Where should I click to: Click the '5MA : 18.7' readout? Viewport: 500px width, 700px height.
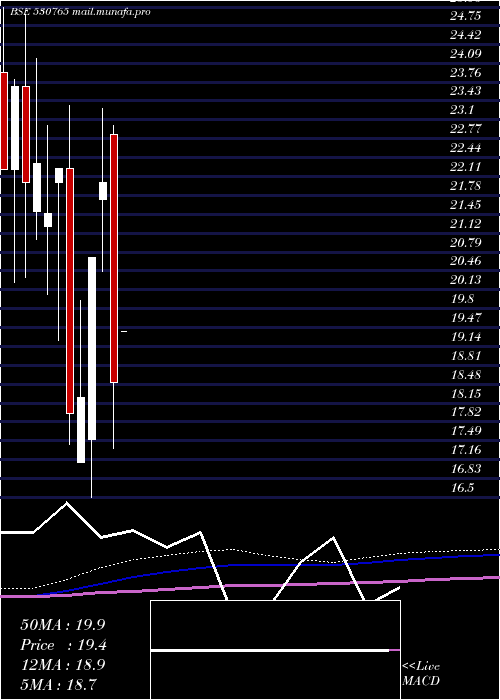(x=58, y=685)
